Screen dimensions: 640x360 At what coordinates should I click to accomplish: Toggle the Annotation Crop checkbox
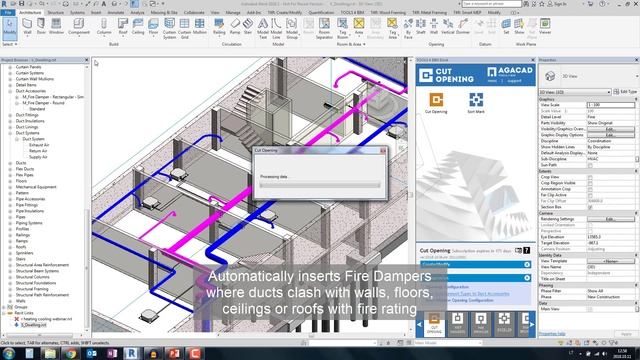[590, 189]
